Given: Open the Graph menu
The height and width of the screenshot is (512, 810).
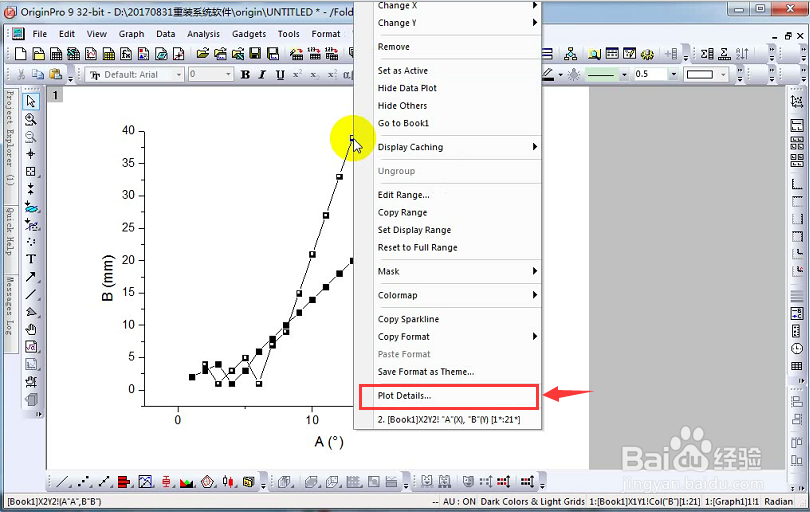Looking at the screenshot, I should (x=131, y=34).
